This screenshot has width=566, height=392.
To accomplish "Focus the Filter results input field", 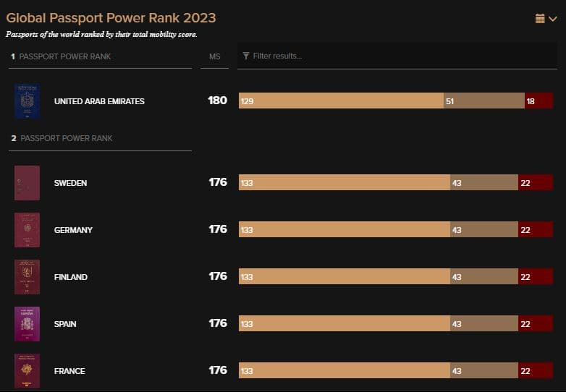I will click(397, 56).
